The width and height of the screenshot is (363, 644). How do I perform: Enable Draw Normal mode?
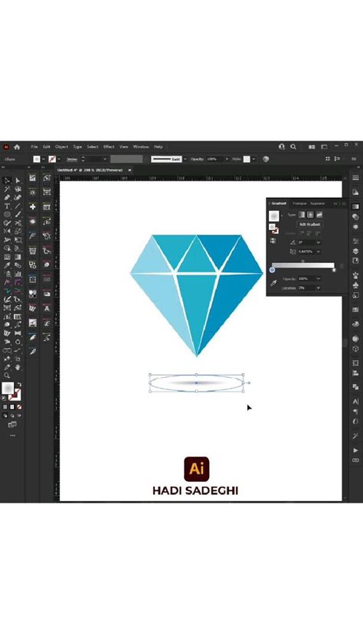[x=5, y=415]
